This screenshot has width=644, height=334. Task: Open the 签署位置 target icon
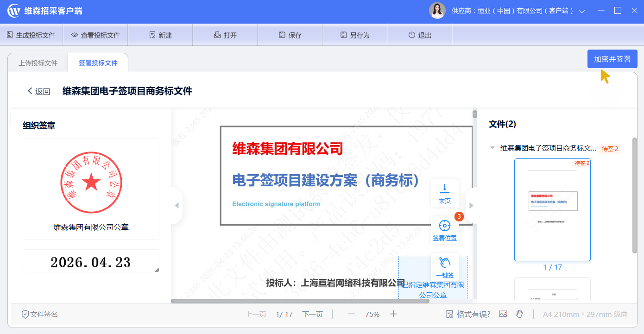pos(444,226)
